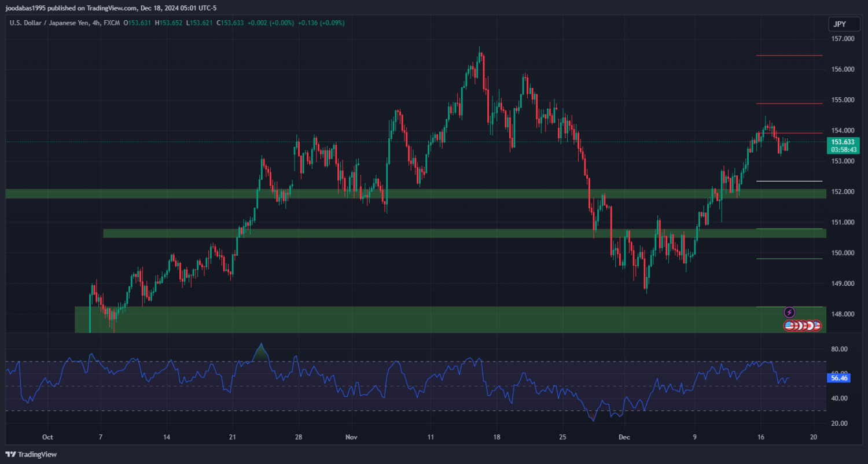Viewport: 868px width, 464px height.
Task: Select the topmost red horizontal line near 156.5
Action: click(x=789, y=56)
